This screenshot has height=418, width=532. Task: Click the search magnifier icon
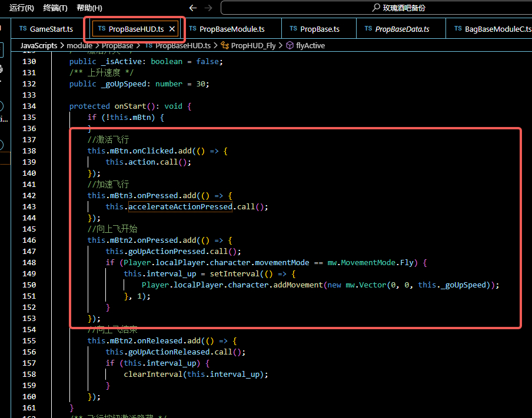(x=376, y=8)
